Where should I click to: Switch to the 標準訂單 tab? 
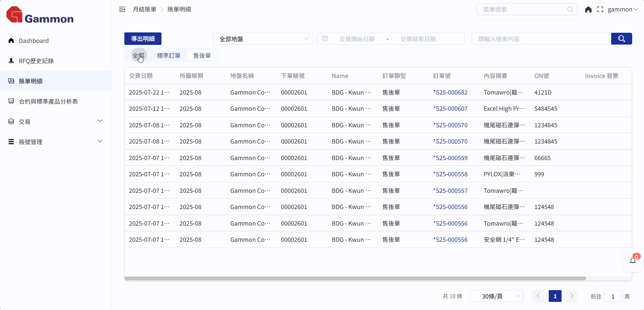tap(169, 55)
